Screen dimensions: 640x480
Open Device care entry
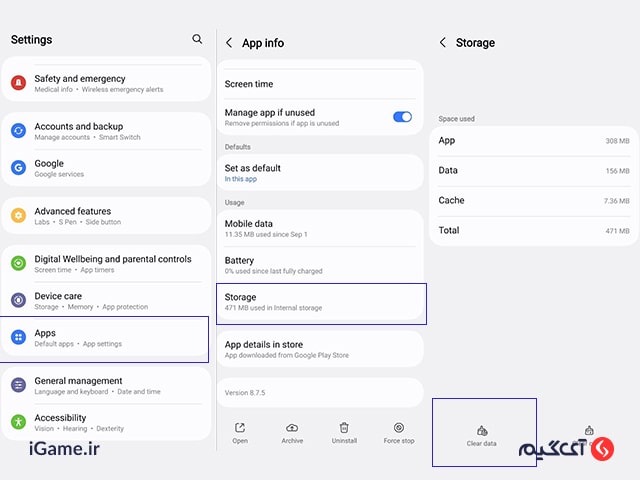coord(106,300)
